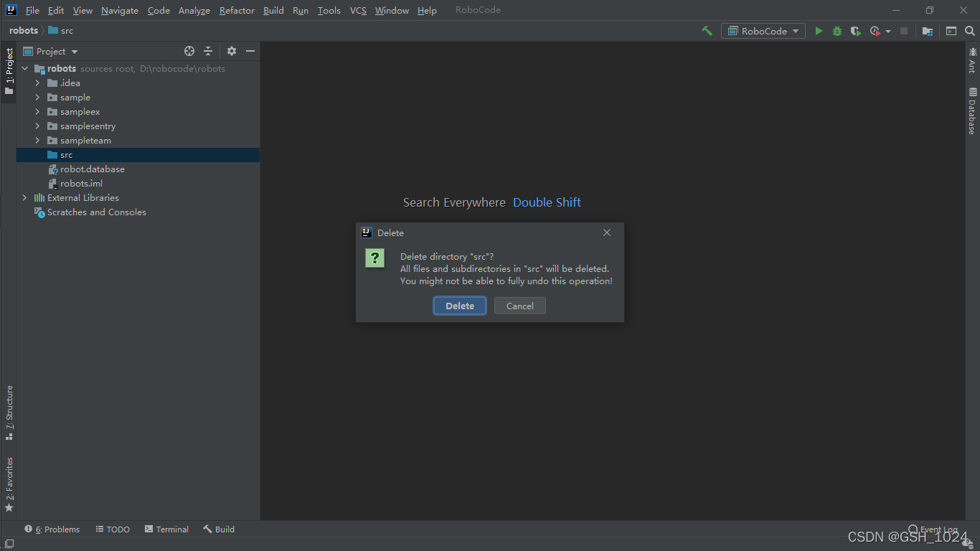Expand External Libraries node

(x=25, y=198)
